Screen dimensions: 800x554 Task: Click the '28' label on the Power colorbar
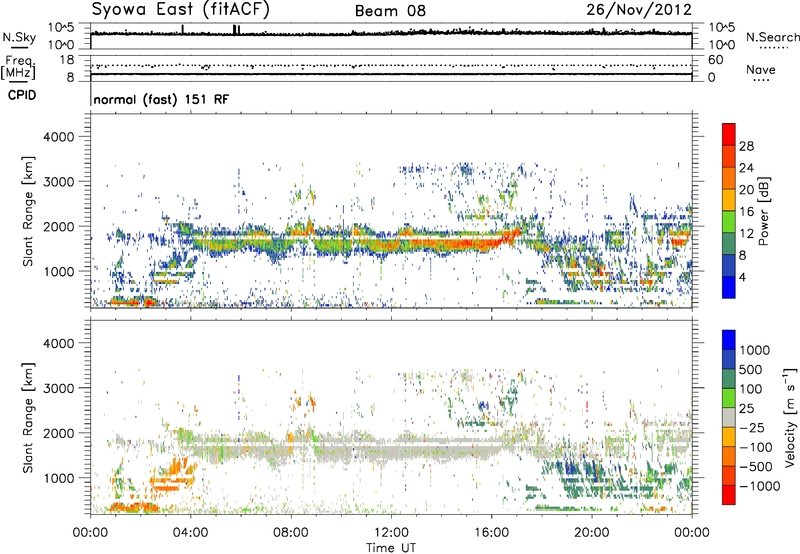point(746,146)
